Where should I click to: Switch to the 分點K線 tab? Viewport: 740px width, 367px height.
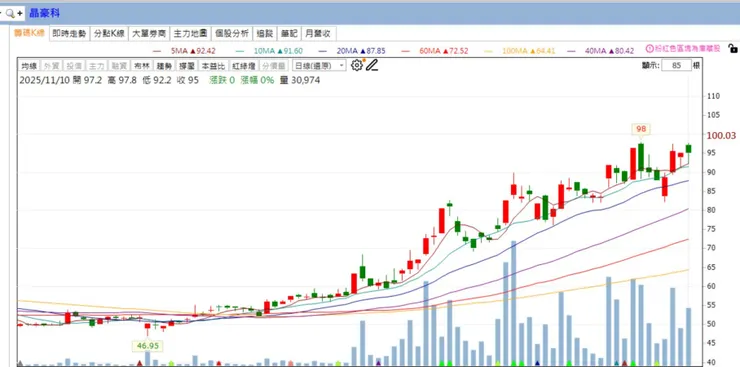pos(109,33)
